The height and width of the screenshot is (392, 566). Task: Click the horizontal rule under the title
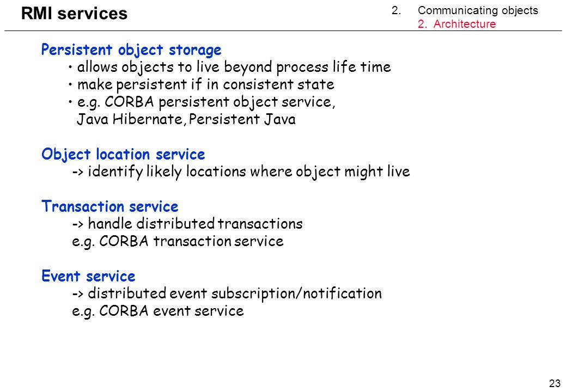[283, 31]
